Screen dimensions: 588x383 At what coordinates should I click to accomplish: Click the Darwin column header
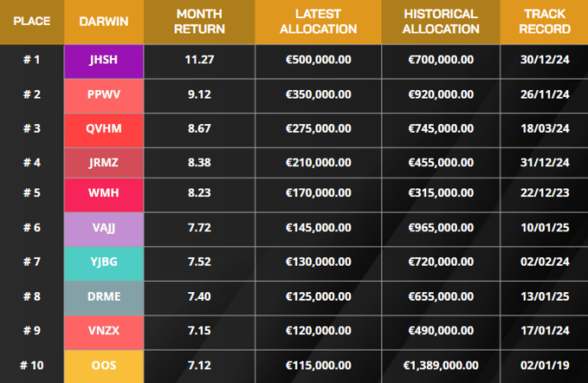[x=104, y=22]
